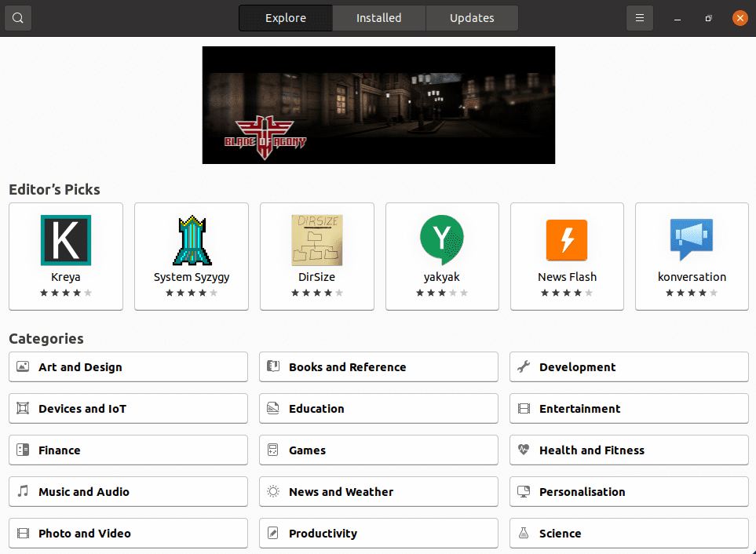Click the Development wrench icon
The height and width of the screenshot is (554, 756).
[x=524, y=366]
